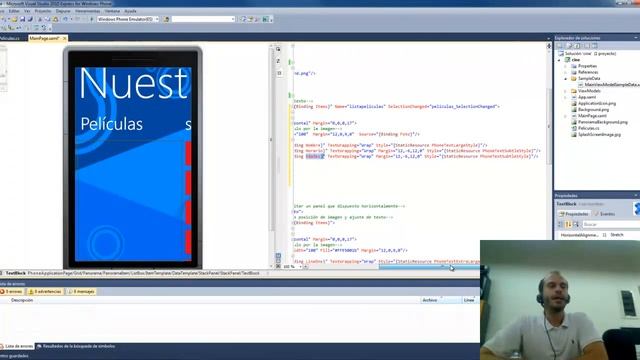
Task: Switch to Eventos tab in Properties panel
Action: click(604, 214)
